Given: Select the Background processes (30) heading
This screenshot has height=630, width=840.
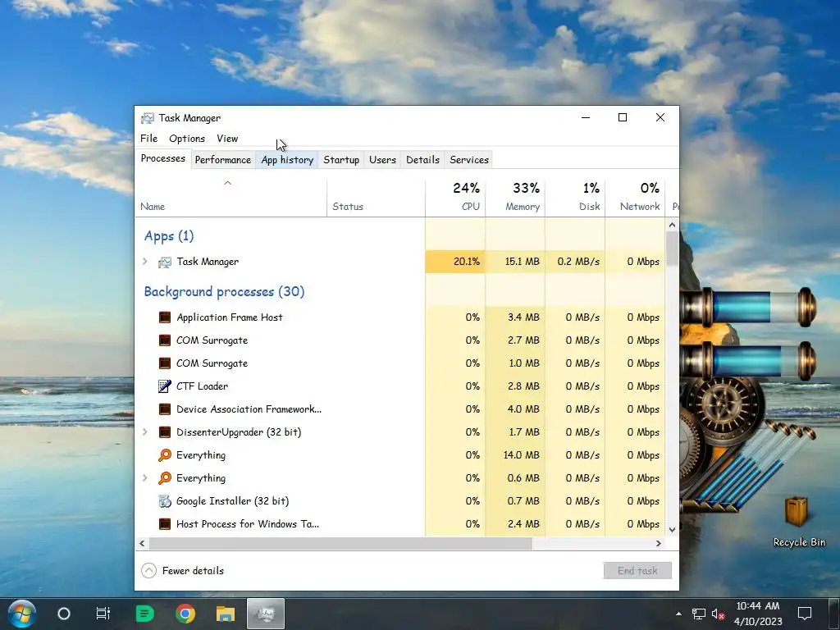Looking at the screenshot, I should [x=224, y=291].
